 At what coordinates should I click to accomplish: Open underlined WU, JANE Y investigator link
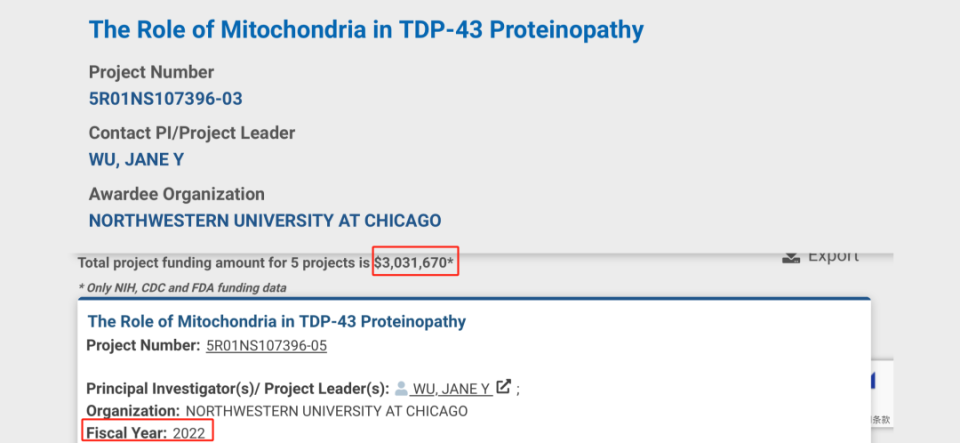click(451, 389)
